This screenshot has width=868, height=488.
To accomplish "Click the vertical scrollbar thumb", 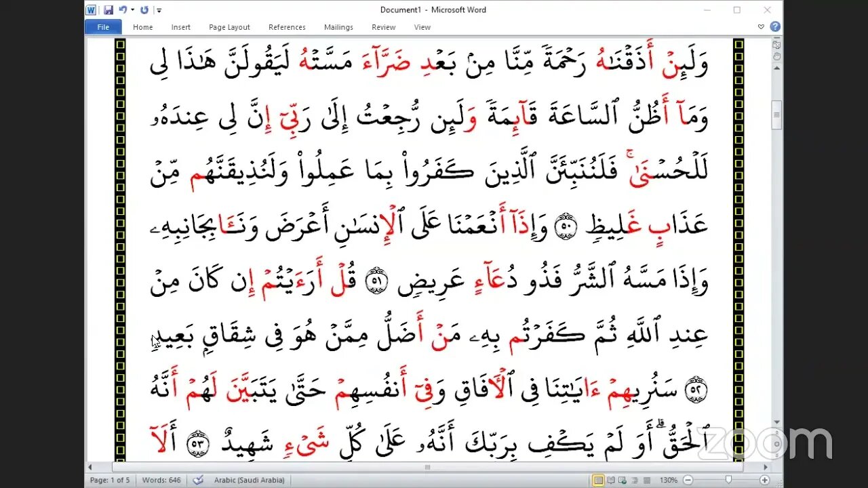I will 777,115.
